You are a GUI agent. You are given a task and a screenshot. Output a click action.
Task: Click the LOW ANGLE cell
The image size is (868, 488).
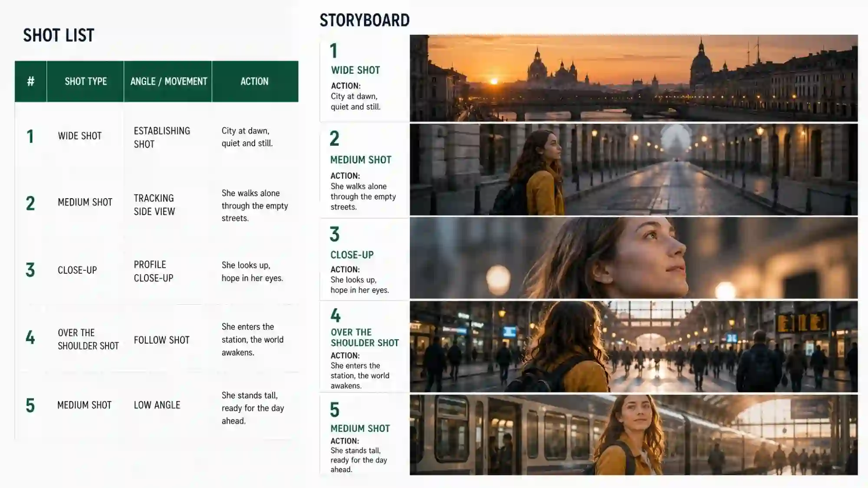157,405
